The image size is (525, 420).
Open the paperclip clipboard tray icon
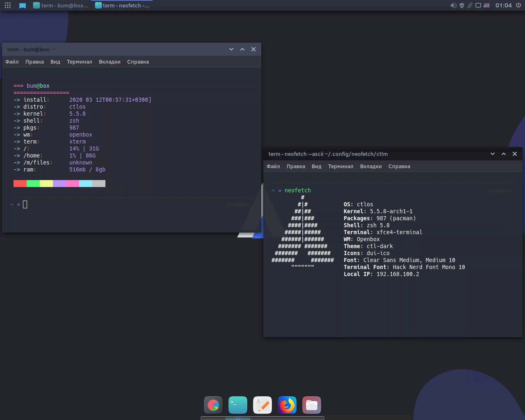point(470,5)
